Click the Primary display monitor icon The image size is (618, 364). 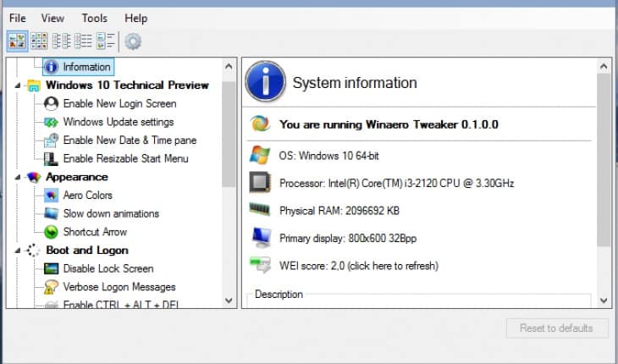tap(262, 238)
